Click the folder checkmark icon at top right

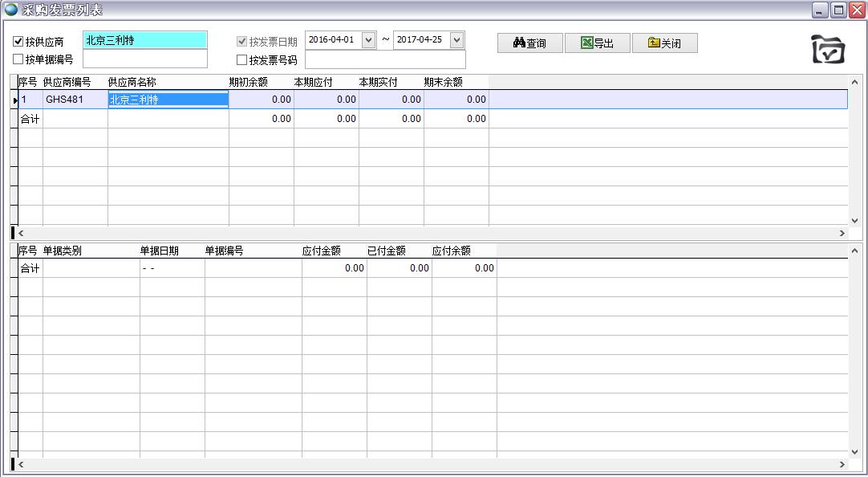828,49
